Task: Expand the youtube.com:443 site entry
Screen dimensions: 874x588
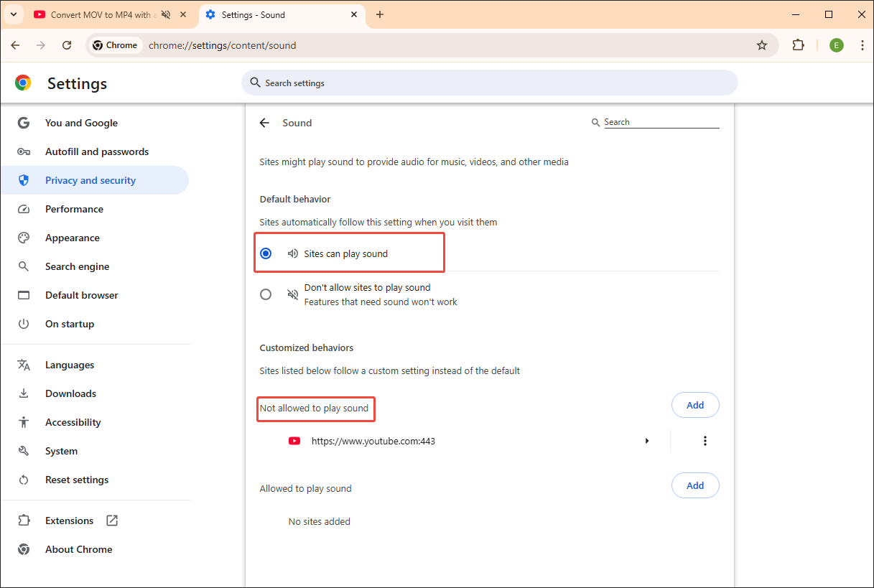Action: click(x=647, y=441)
